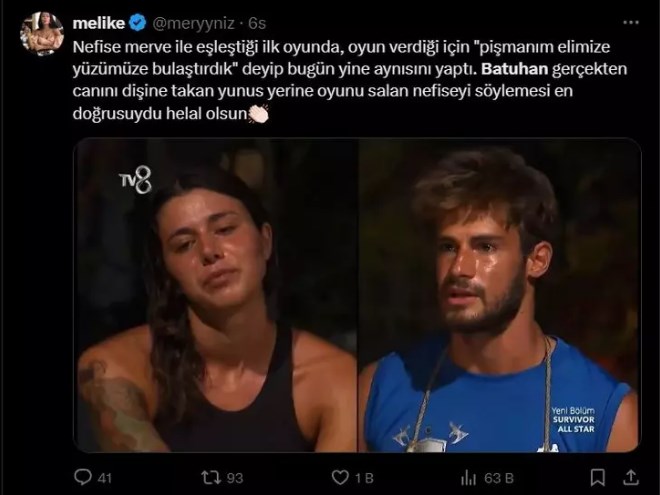Click the 93 retweets count
Image resolution: width=660 pixels, height=495 pixels.
point(235,478)
